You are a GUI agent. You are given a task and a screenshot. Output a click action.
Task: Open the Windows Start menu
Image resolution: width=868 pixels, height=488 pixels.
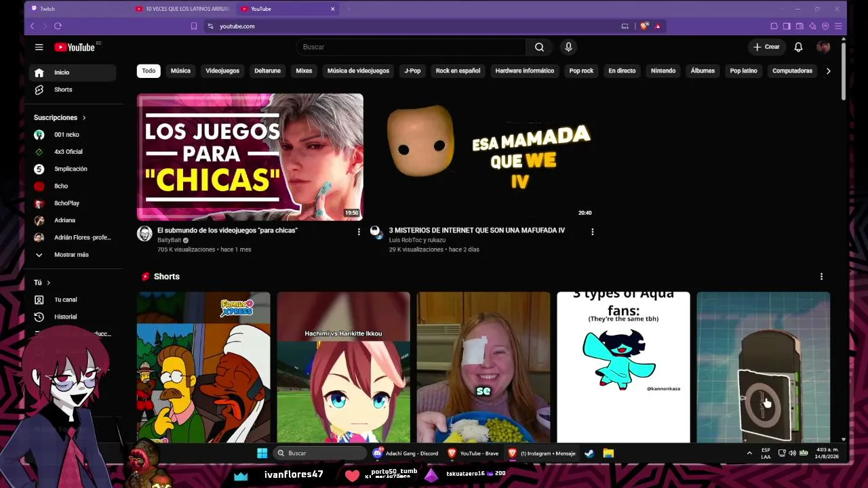tap(262, 453)
